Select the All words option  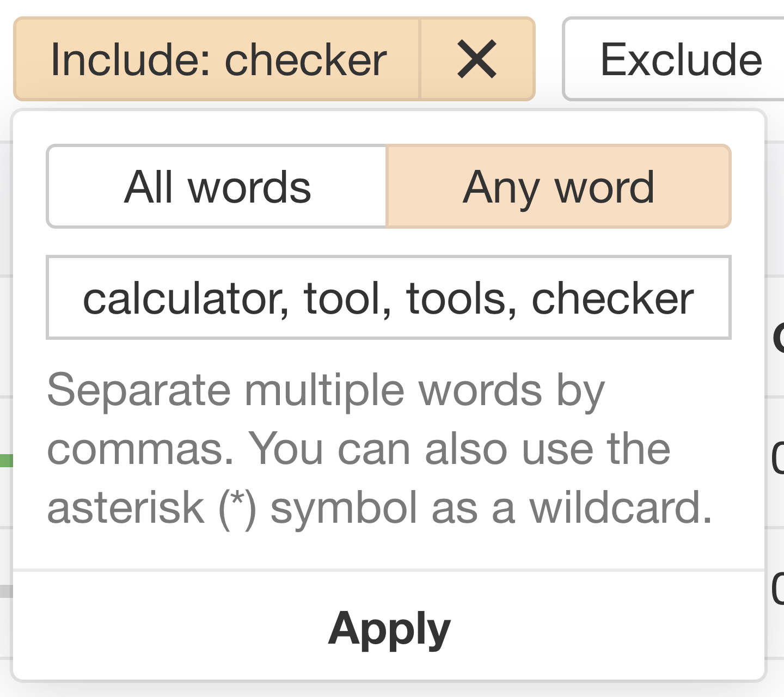pyautogui.click(x=217, y=187)
